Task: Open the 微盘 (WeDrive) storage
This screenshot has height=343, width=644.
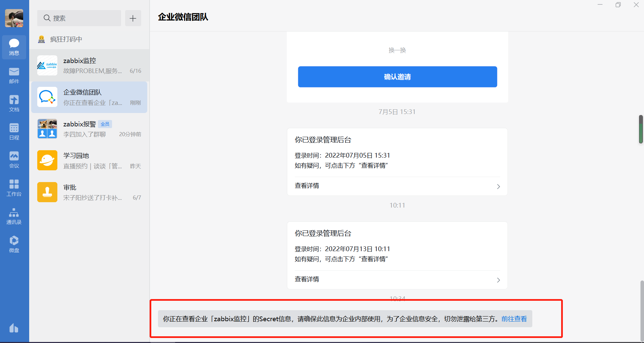Action: click(14, 243)
